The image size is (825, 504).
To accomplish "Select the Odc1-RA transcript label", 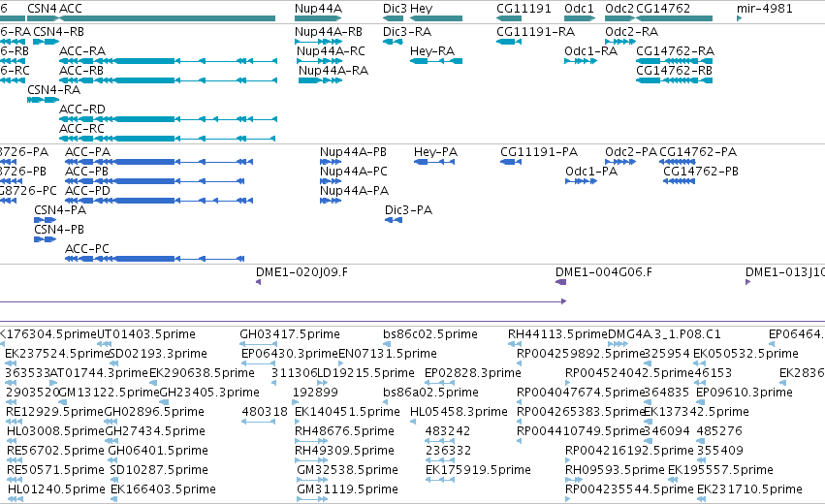I will 590,51.
